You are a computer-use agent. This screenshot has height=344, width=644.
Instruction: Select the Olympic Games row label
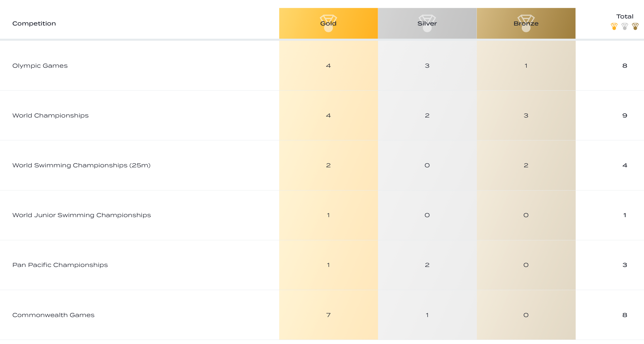(x=40, y=66)
